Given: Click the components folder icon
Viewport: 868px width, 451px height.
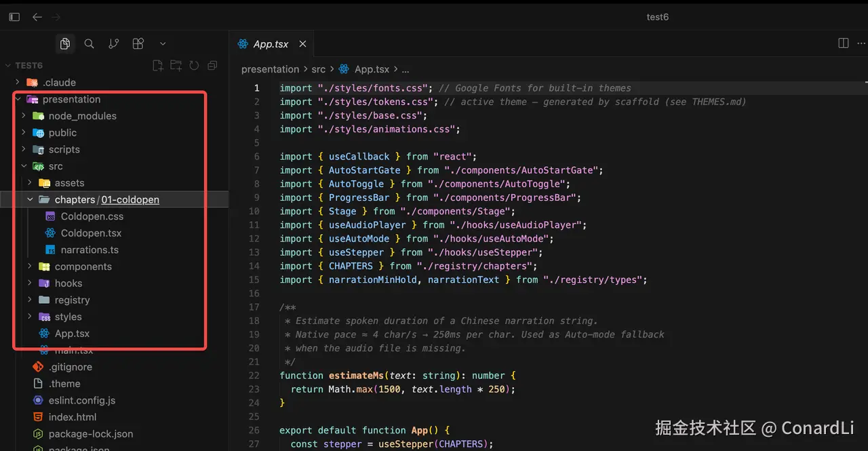Looking at the screenshot, I should pyautogui.click(x=44, y=267).
